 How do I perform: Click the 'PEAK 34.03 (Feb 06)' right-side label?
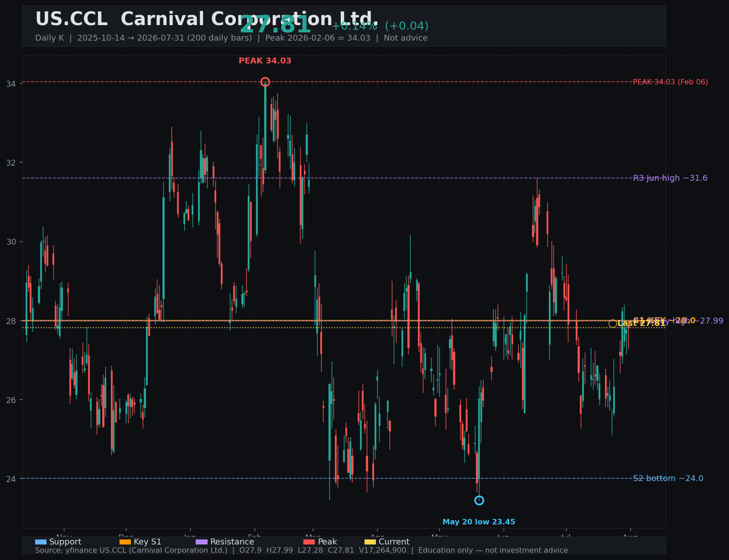[671, 82]
